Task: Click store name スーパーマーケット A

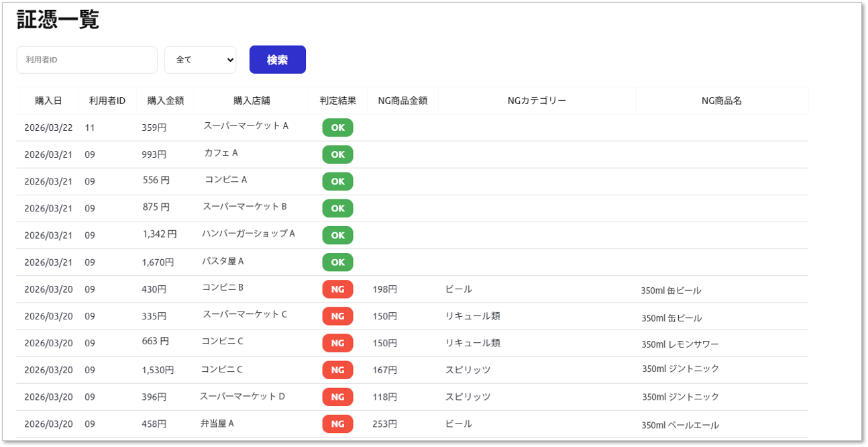Action: pyautogui.click(x=246, y=126)
